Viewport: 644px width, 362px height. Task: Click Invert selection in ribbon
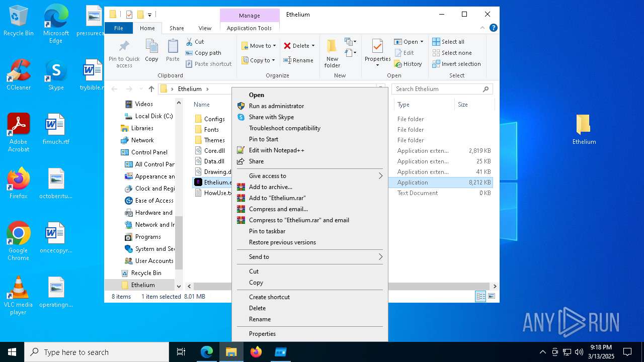coord(456,64)
